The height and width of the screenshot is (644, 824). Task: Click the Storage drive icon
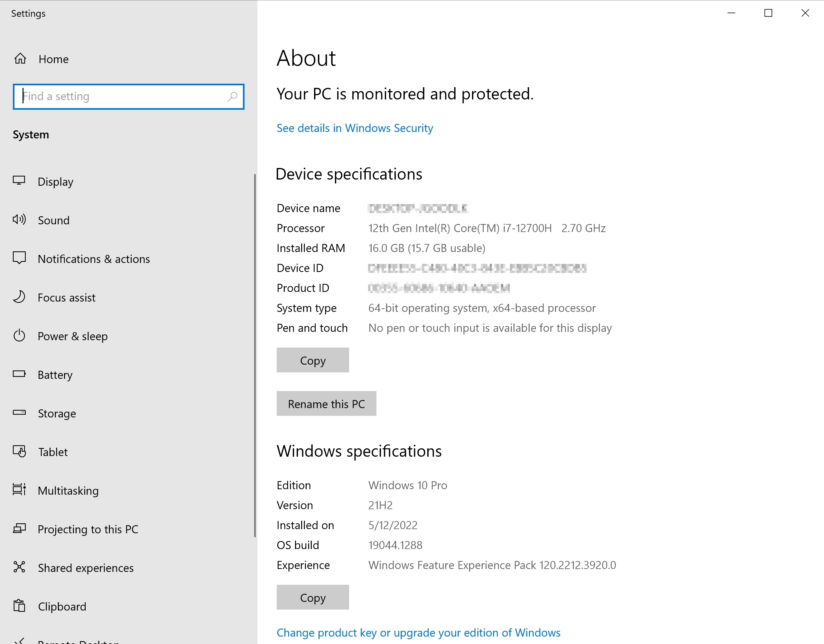[19, 413]
